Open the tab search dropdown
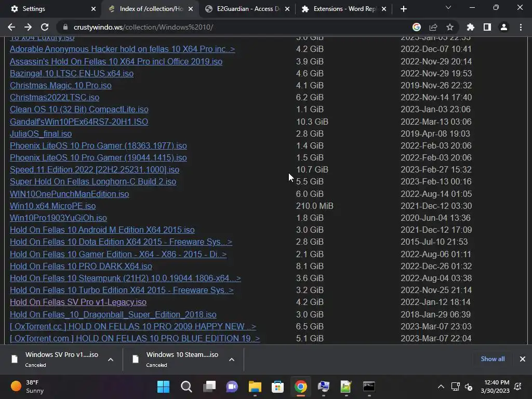The height and width of the screenshot is (399, 532). 448,7
